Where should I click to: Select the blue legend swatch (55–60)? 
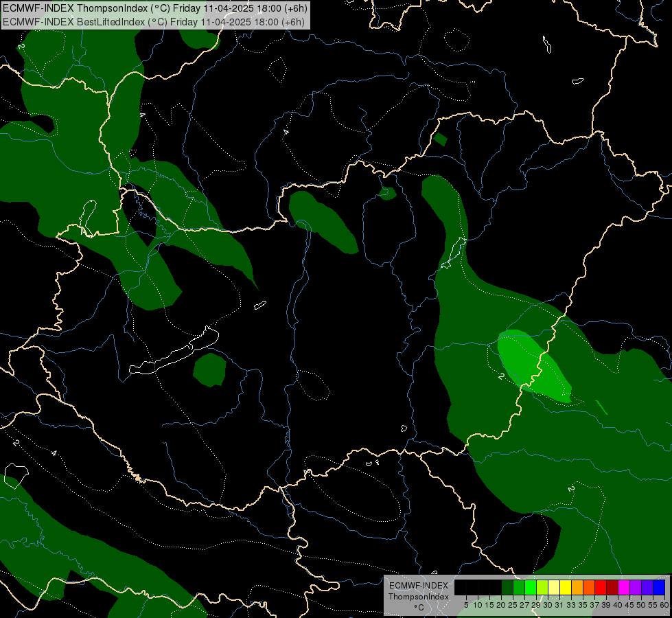pos(659,587)
